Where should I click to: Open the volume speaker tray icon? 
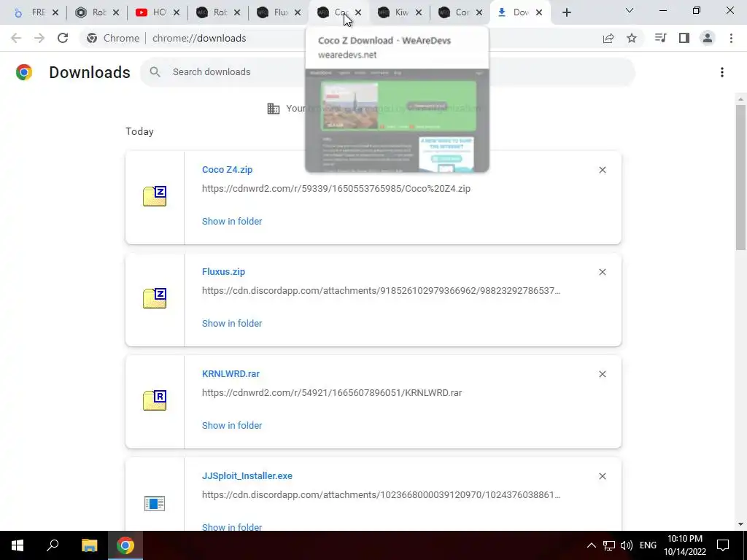click(x=627, y=545)
